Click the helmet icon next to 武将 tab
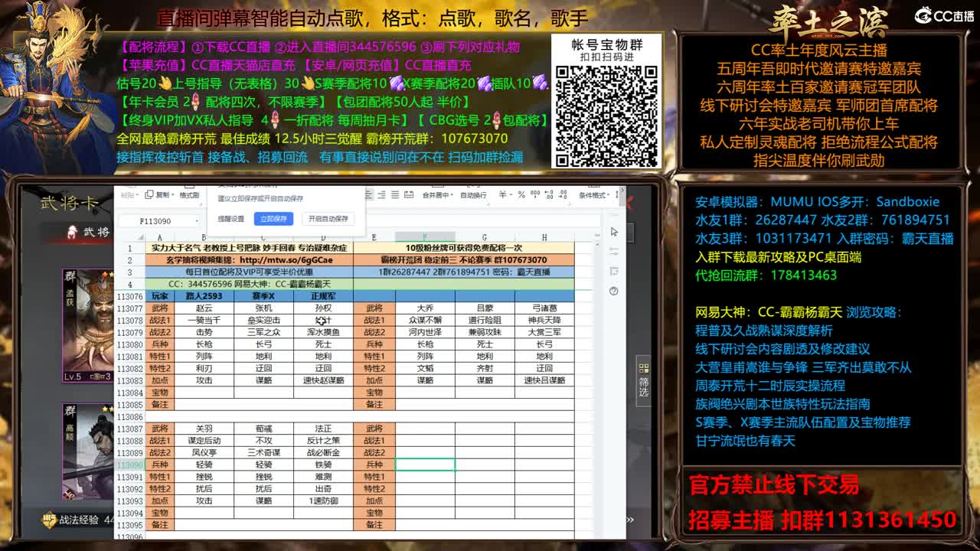 (72, 231)
